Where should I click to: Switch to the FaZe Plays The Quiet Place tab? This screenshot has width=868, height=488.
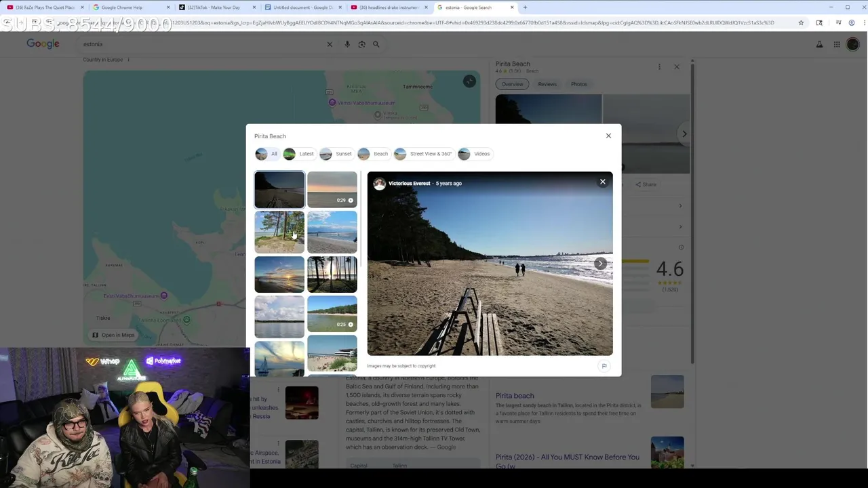pyautogui.click(x=44, y=7)
